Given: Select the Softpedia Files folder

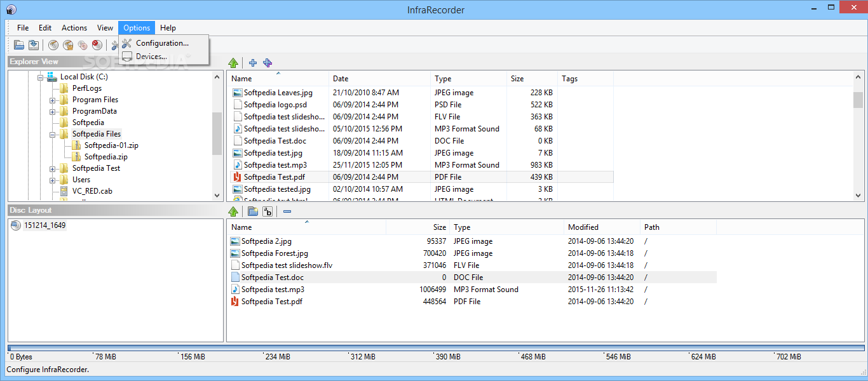Looking at the screenshot, I should 96,134.
